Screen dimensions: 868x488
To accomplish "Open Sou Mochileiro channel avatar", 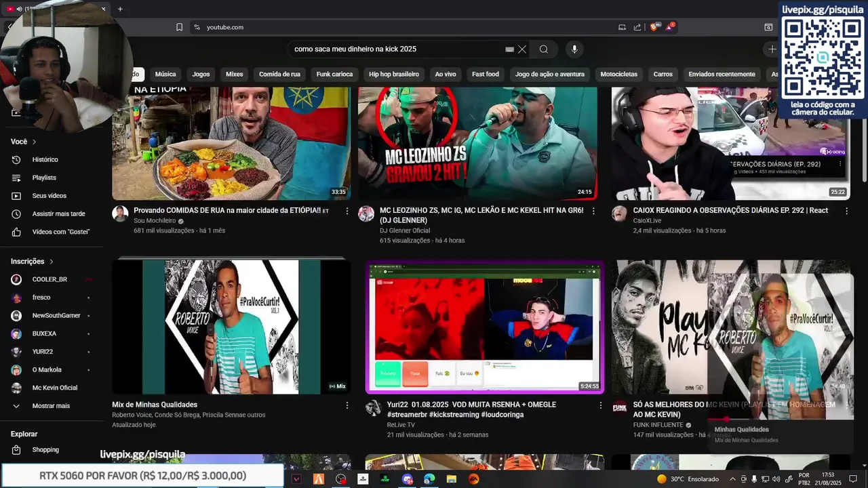I will [120, 214].
